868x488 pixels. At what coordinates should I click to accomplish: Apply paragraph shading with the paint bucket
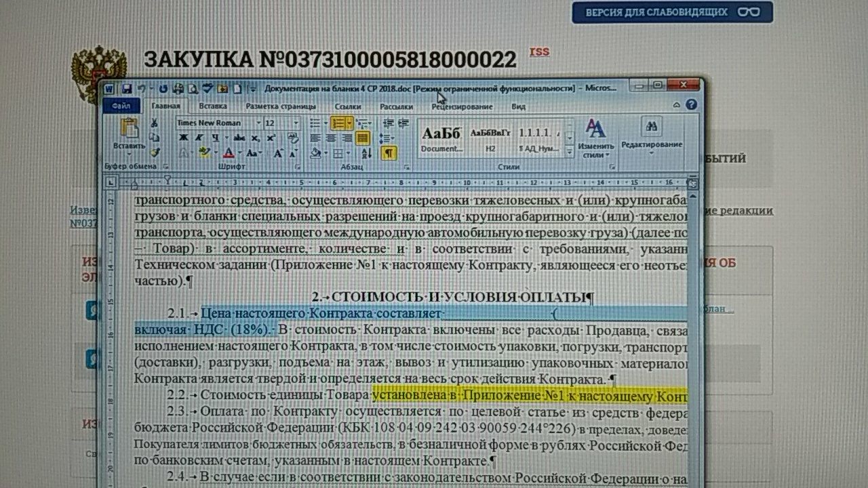click(316, 154)
